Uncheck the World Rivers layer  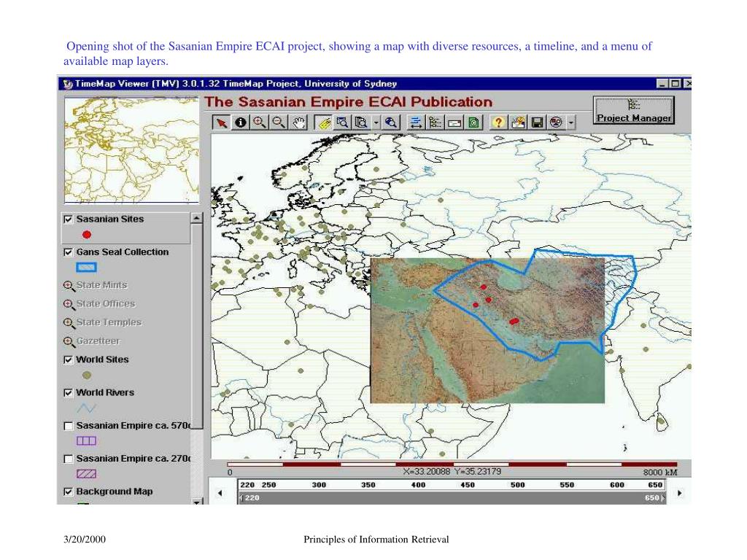(x=68, y=393)
